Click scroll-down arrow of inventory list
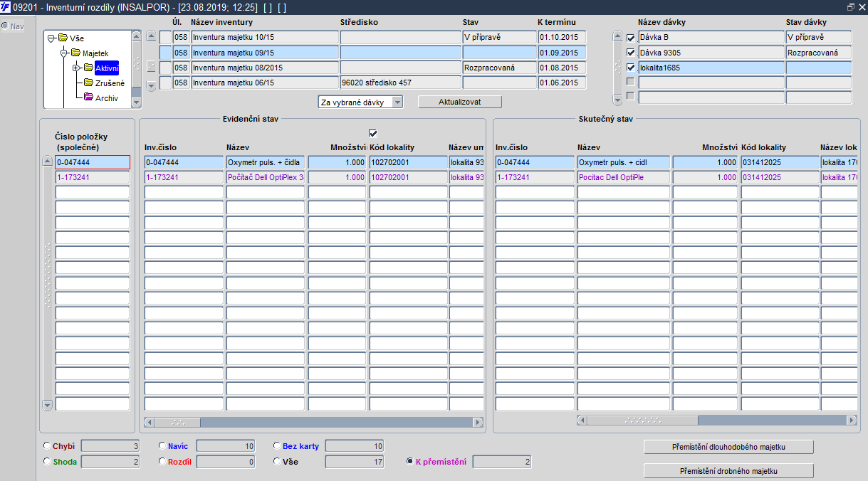Image resolution: width=868 pixels, height=481 pixels. point(151,85)
